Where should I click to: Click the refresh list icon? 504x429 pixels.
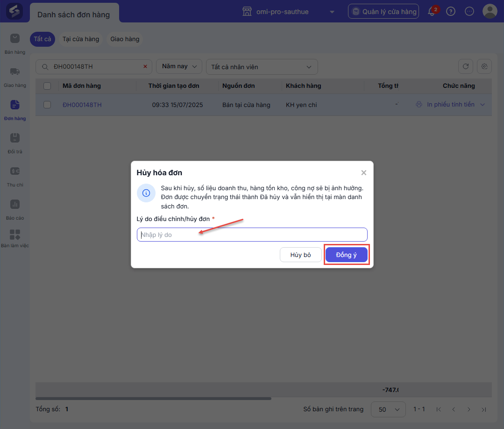pos(465,66)
